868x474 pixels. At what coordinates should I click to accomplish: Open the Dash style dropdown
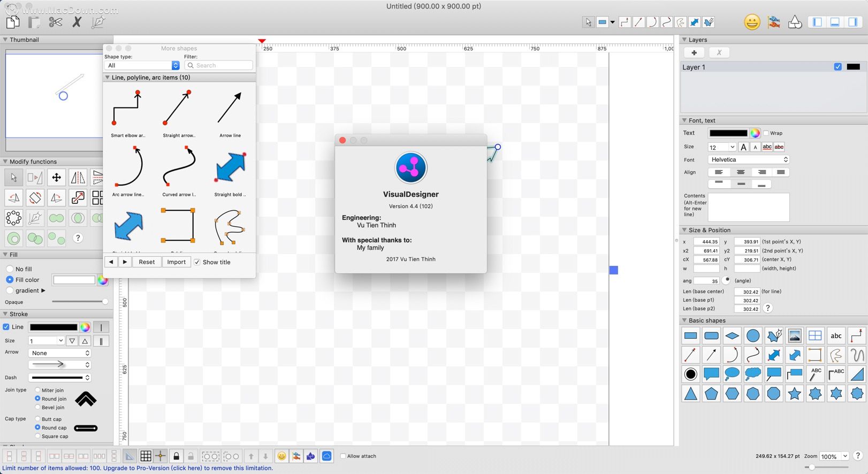click(x=59, y=378)
